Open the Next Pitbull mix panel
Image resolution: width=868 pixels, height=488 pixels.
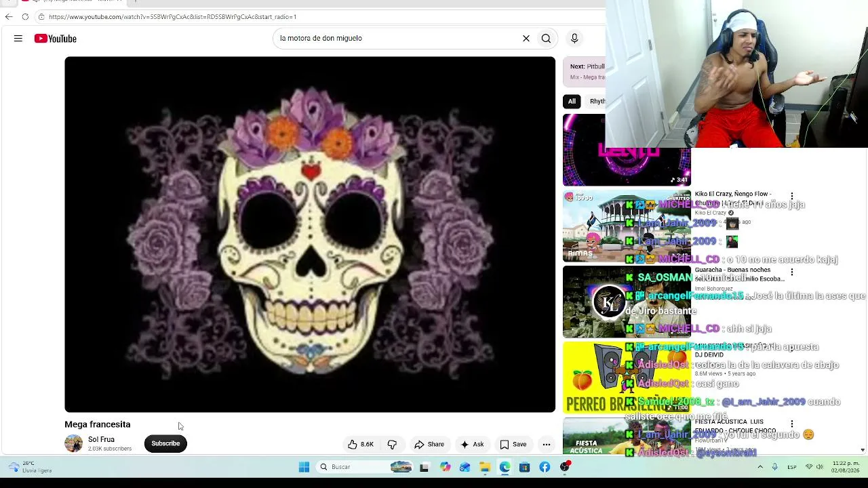(585, 72)
